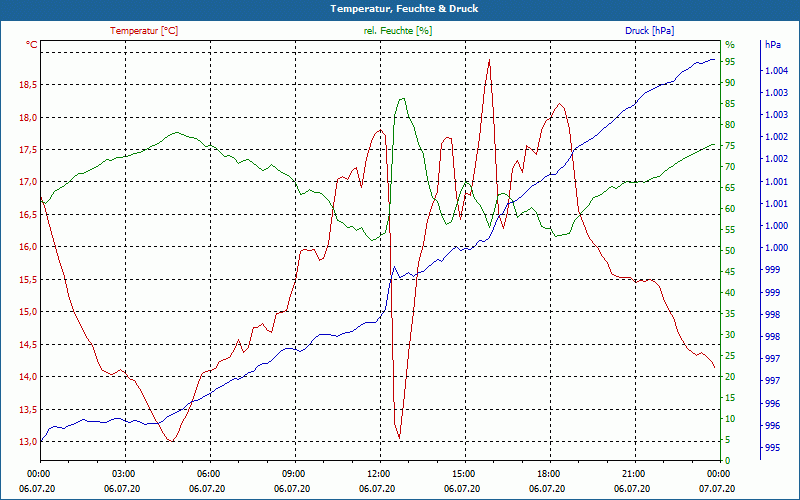Click the '06:00' time axis label
This screenshot has width=800, height=500.
pyautogui.click(x=208, y=473)
